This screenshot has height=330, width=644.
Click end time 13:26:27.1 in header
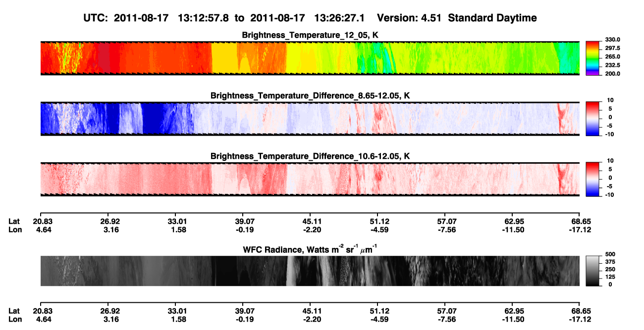pyautogui.click(x=339, y=18)
